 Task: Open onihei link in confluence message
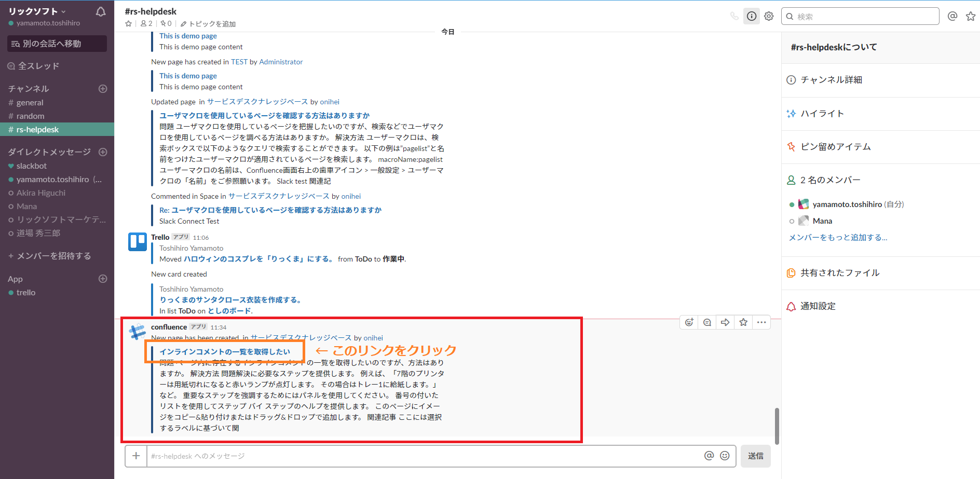click(373, 338)
